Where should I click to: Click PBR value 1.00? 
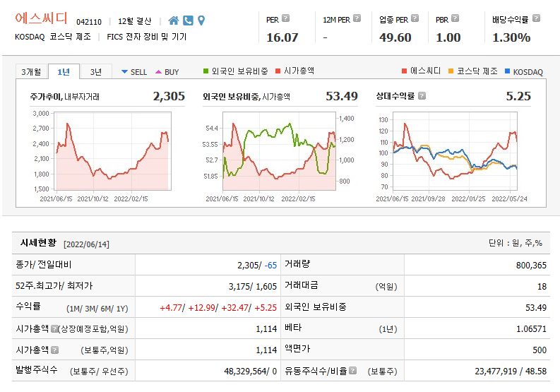[x=448, y=37]
